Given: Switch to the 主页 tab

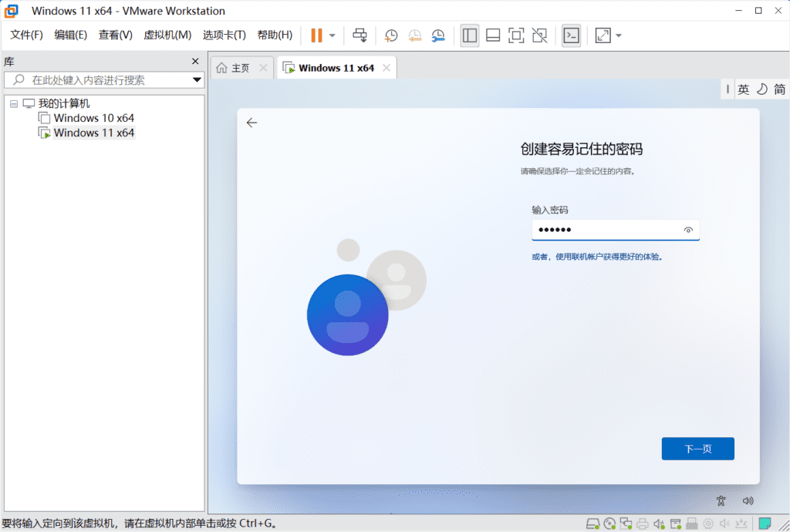Looking at the screenshot, I should point(240,68).
